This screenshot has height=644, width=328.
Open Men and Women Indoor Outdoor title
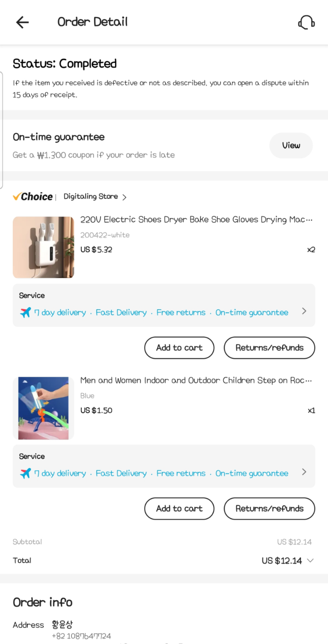196,380
